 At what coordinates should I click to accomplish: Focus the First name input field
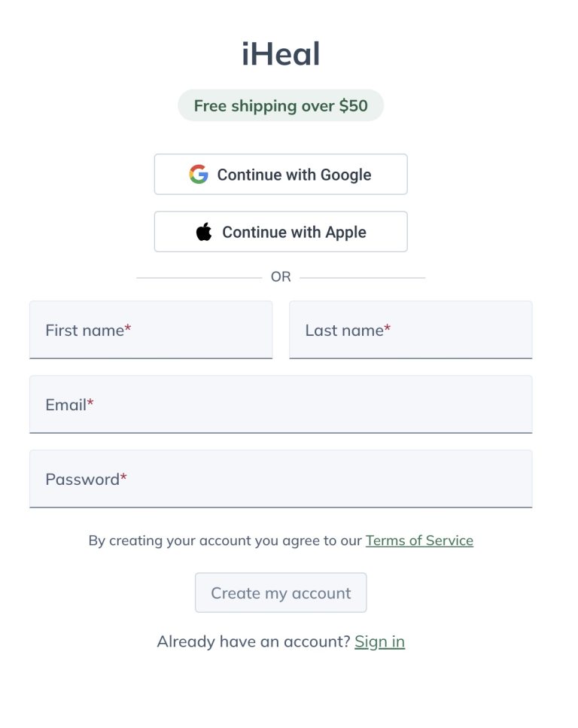(x=151, y=330)
